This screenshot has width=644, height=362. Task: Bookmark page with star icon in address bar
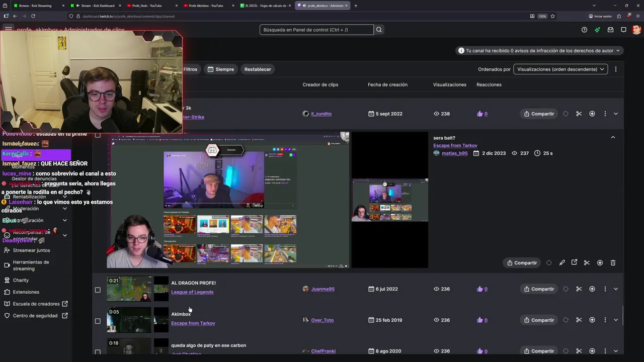coord(552,16)
